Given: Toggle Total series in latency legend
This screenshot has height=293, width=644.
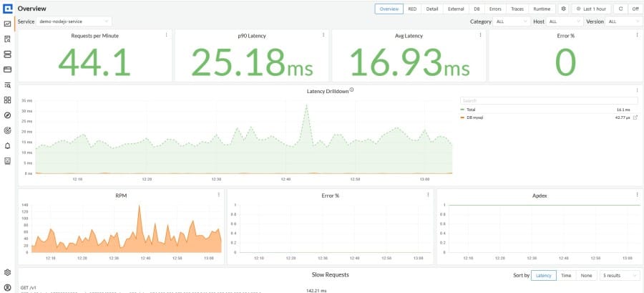Looking at the screenshot, I should click(470, 110).
